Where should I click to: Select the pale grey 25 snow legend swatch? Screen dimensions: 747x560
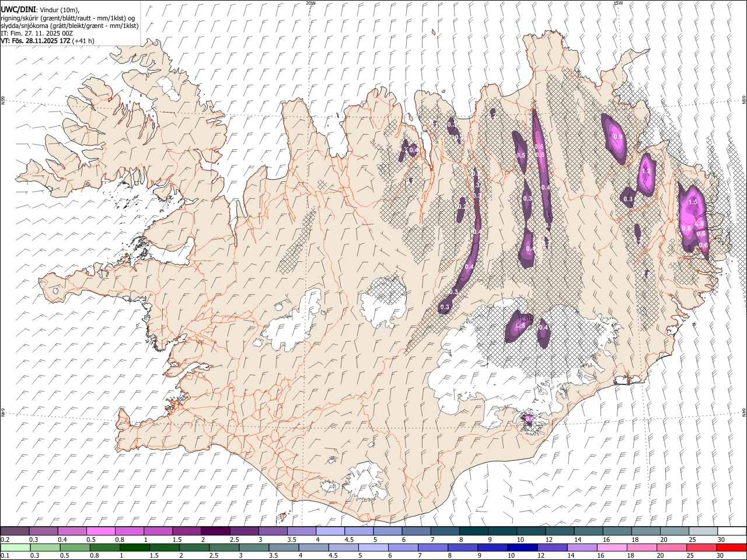coord(703,531)
